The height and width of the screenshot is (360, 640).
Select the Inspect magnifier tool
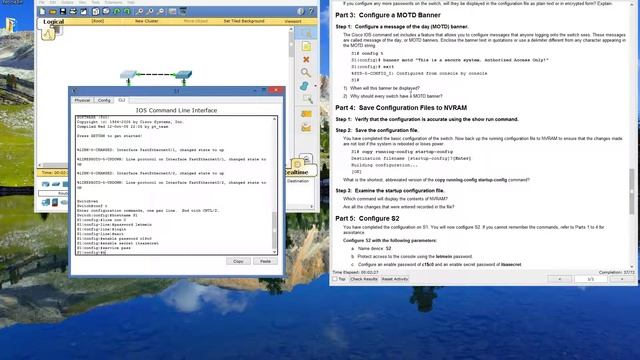point(305,73)
